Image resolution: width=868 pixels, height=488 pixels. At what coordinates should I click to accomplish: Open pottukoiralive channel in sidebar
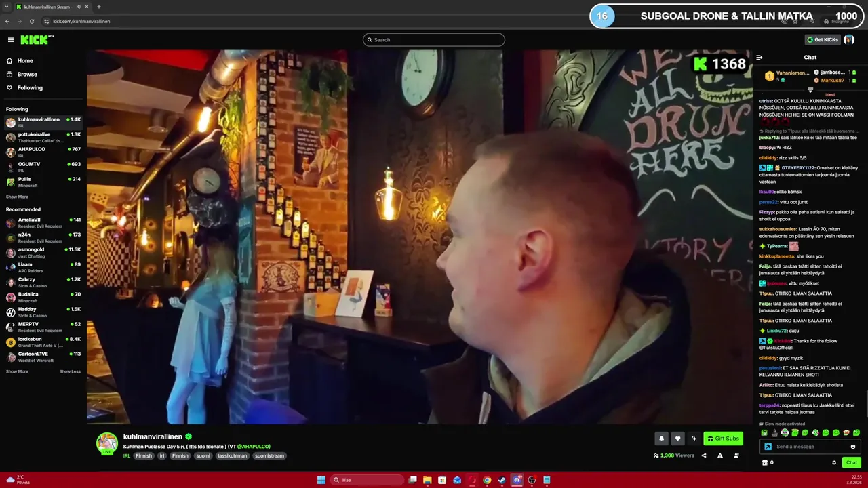[43, 138]
